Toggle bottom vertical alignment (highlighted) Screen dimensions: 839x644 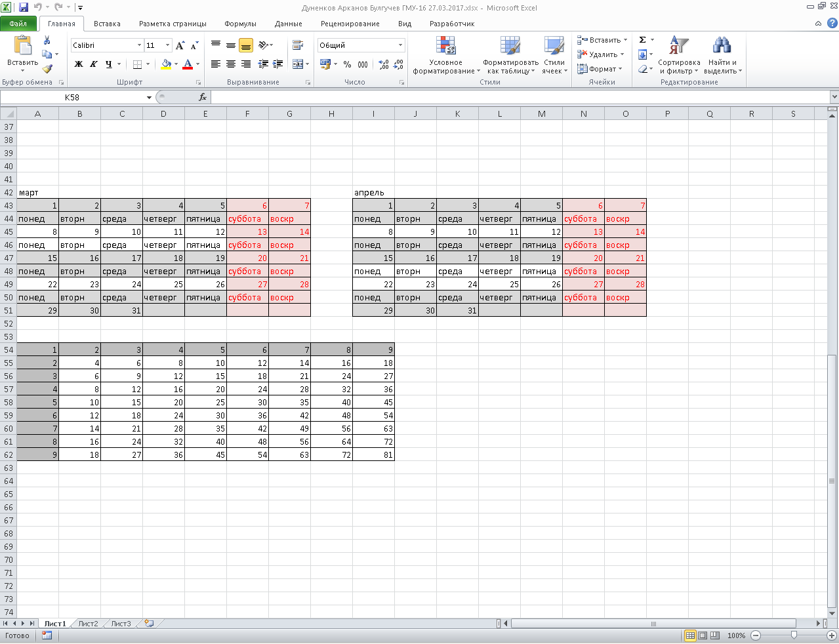pos(246,45)
